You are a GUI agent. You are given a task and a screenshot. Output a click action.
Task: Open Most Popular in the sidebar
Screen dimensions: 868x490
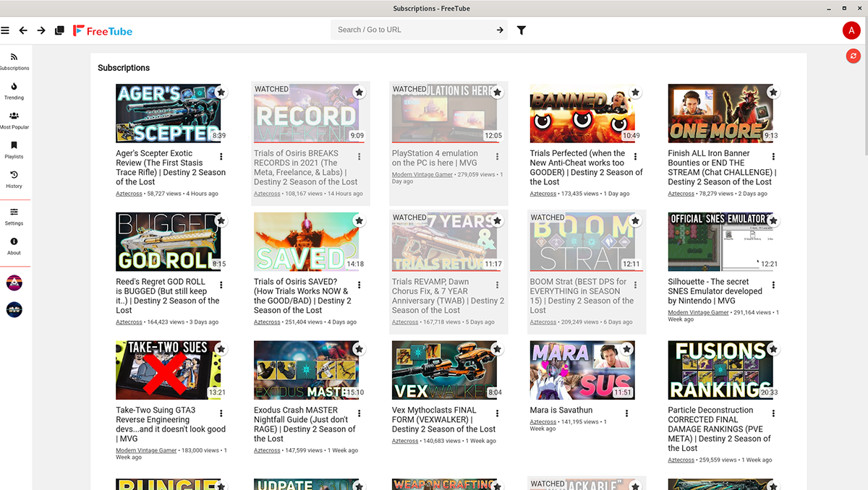click(x=14, y=121)
